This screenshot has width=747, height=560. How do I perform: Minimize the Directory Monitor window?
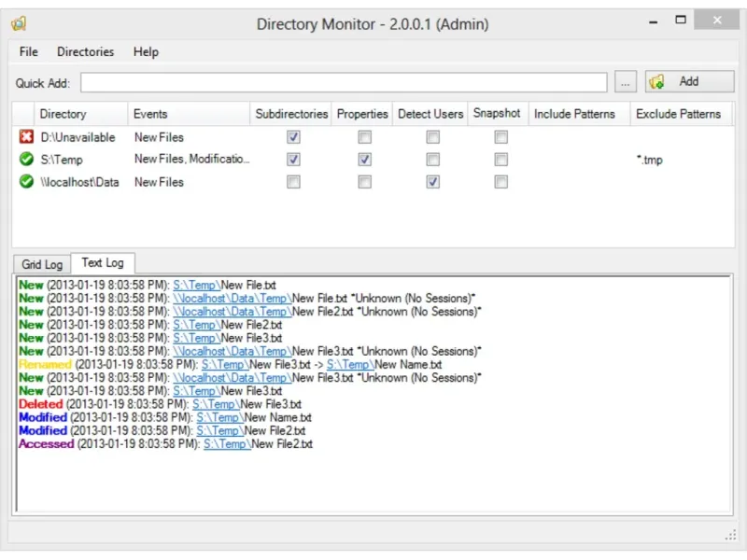click(x=653, y=21)
